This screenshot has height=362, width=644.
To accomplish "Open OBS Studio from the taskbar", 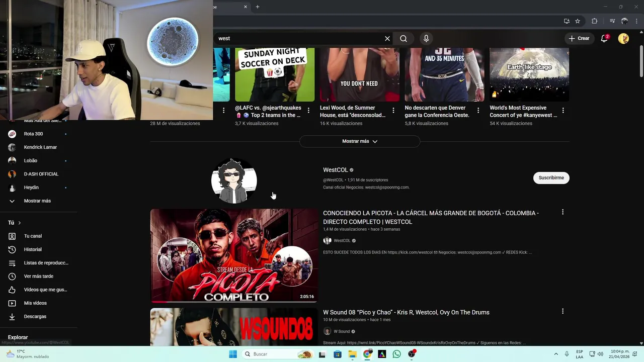I will [412, 354].
